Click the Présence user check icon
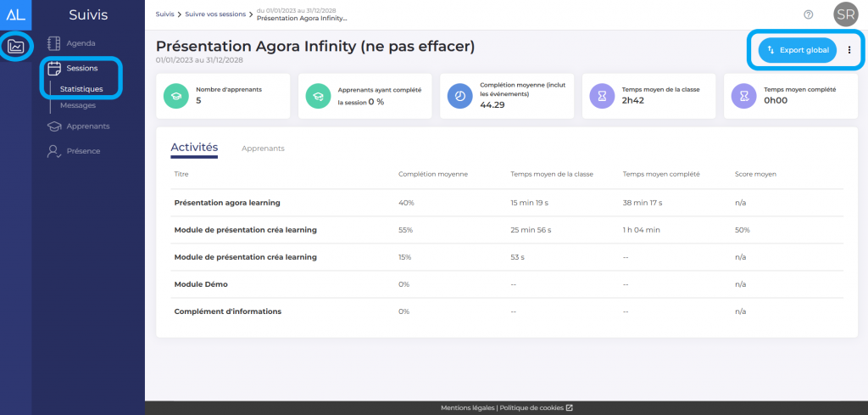The width and height of the screenshot is (868, 415). [x=54, y=151]
